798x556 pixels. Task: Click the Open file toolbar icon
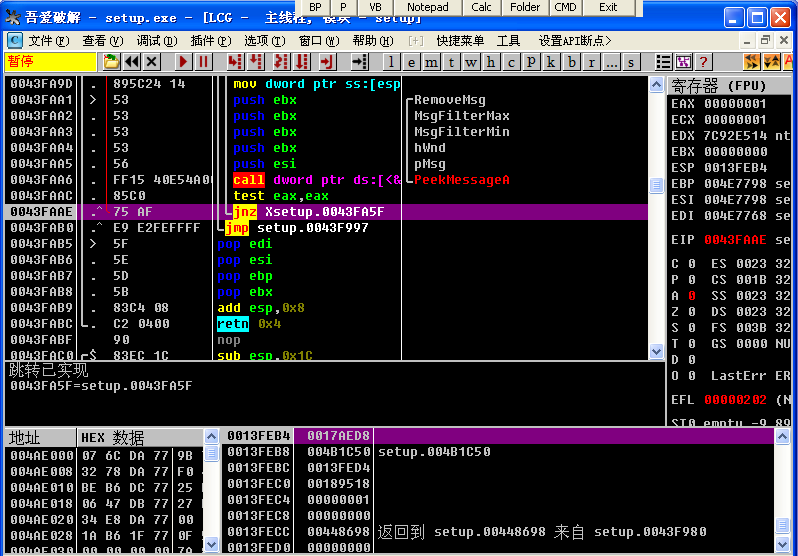click(111, 62)
